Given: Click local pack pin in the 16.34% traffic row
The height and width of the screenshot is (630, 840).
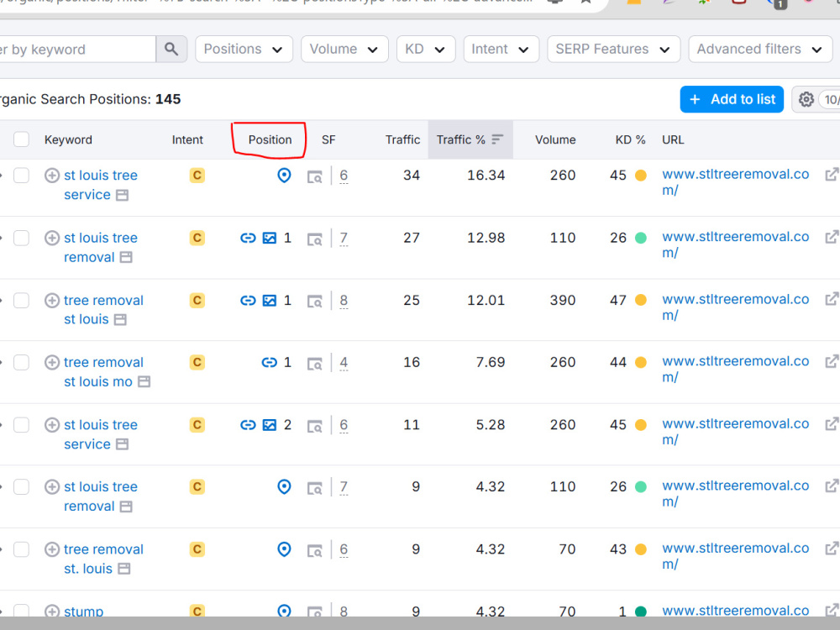Looking at the screenshot, I should [x=285, y=176].
